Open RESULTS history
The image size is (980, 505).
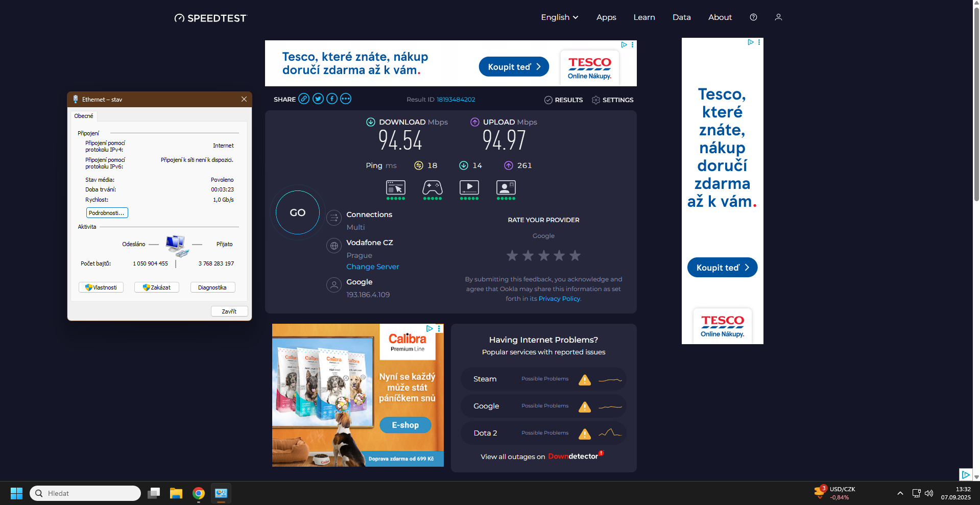[564, 100]
